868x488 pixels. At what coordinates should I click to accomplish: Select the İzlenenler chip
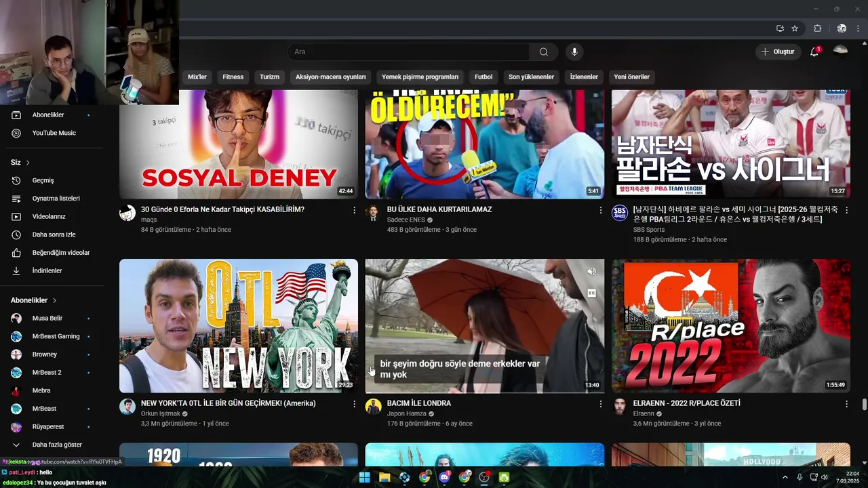point(584,77)
